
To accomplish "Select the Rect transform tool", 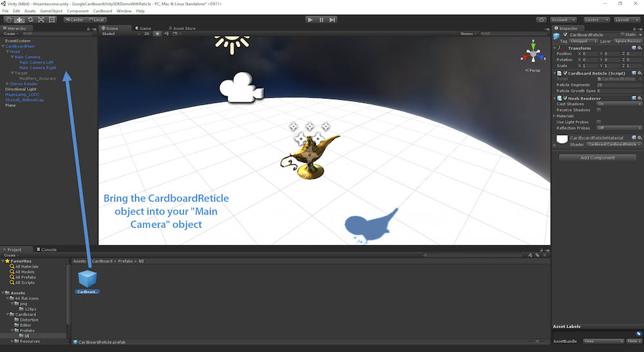I will [52, 20].
